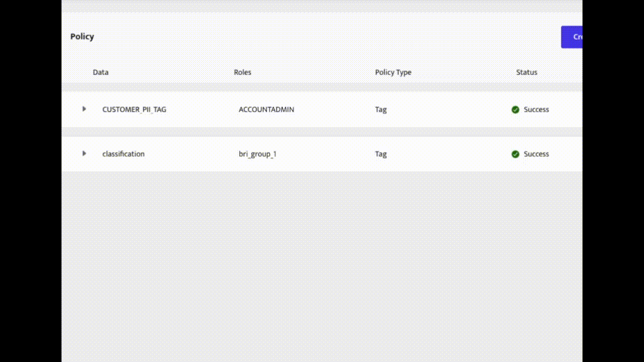Screen dimensions: 644x362
Task: Click the Policy section heading
Action: coord(82,37)
